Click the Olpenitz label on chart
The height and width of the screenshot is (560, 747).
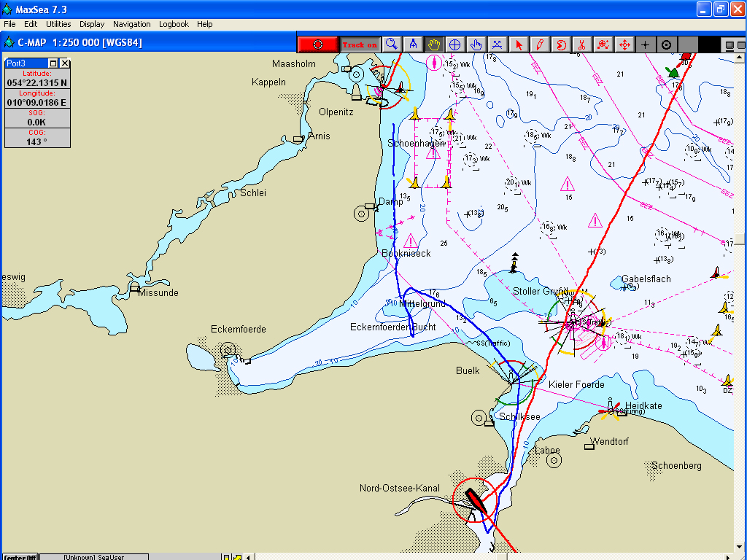336,112
